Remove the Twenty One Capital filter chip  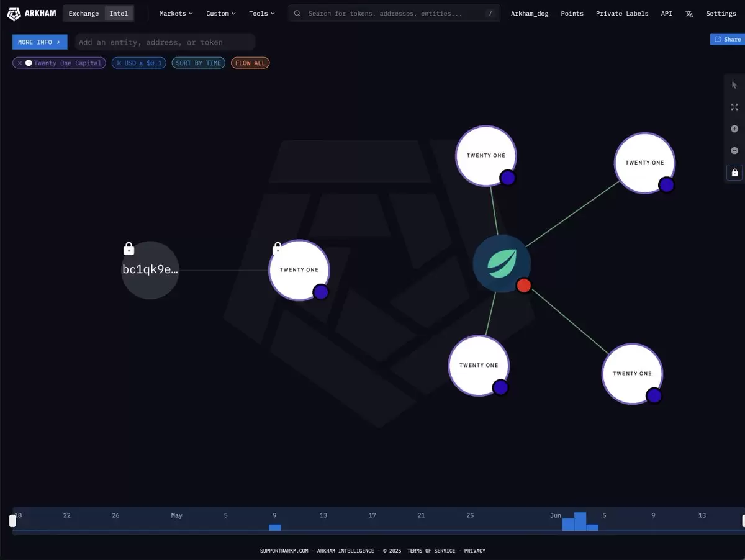click(20, 63)
